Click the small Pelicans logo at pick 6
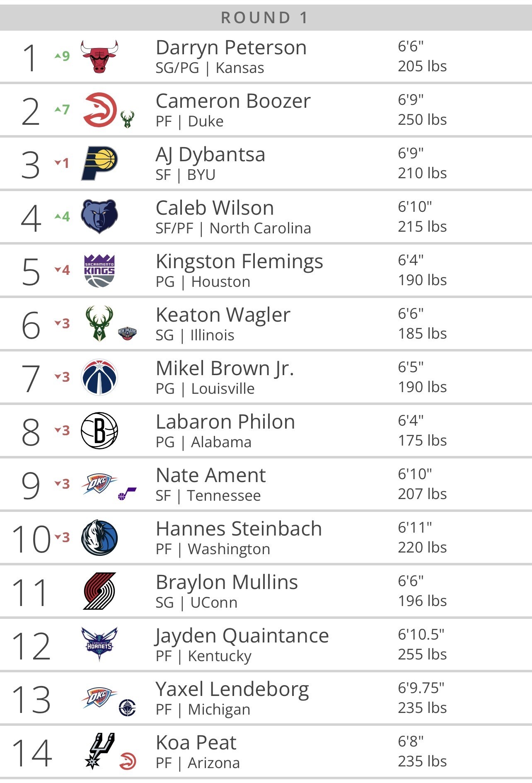 coord(128,333)
